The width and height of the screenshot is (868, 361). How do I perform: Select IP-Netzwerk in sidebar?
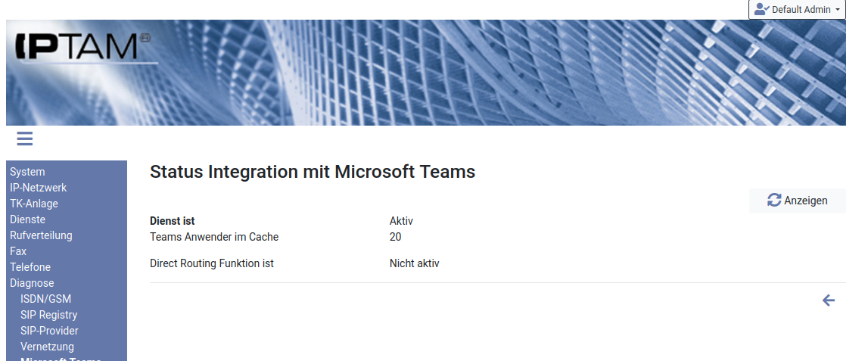pyautogui.click(x=38, y=188)
